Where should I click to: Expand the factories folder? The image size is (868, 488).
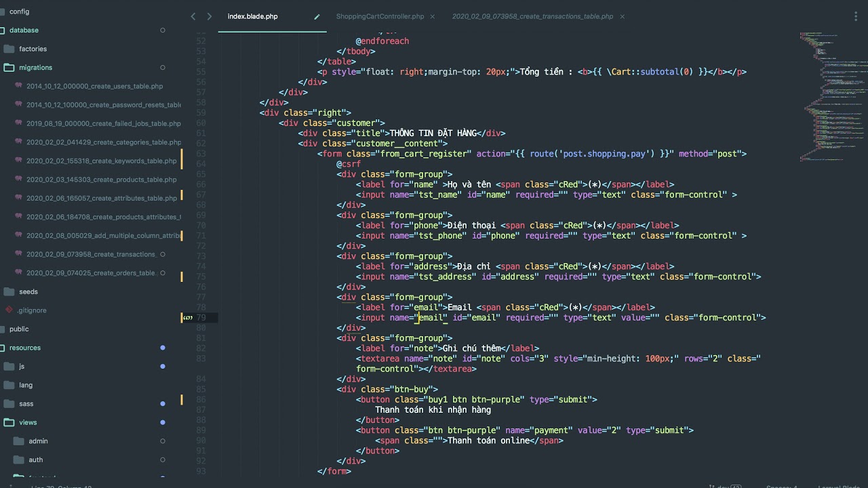pyautogui.click(x=33, y=49)
